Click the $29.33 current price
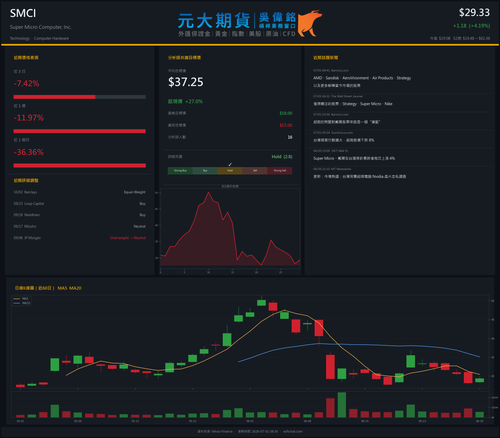This screenshot has height=438, width=500. (x=474, y=13)
